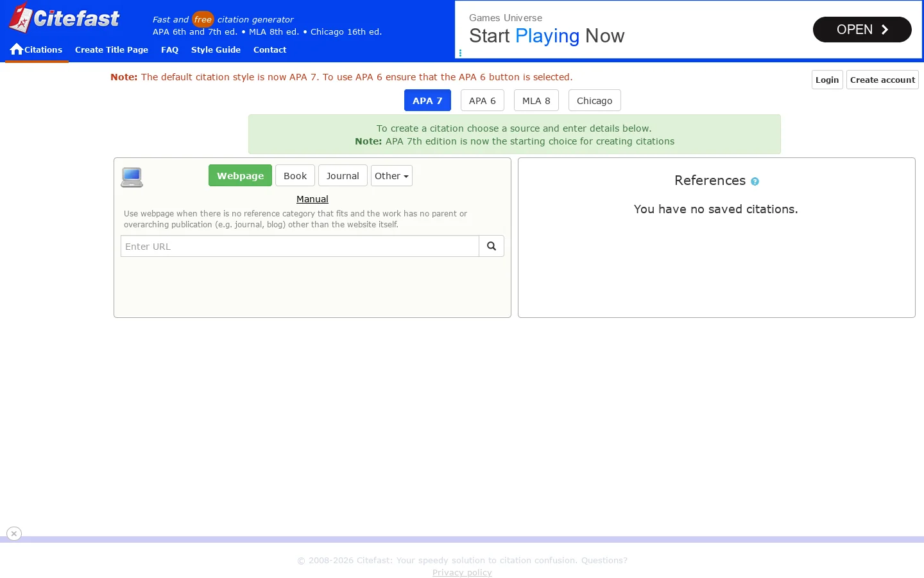Focus the Enter URL input field
This screenshot has width=924, height=578.
click(300, 246)
